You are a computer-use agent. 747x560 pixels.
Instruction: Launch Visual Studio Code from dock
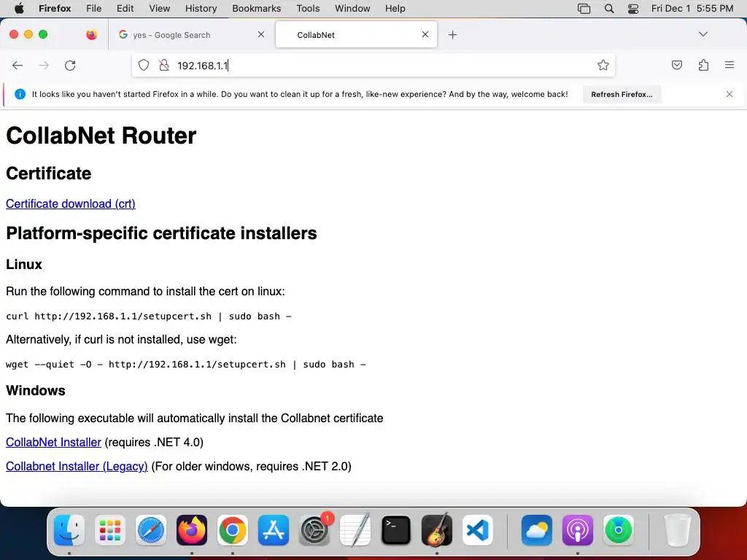(x=478, y=530)
